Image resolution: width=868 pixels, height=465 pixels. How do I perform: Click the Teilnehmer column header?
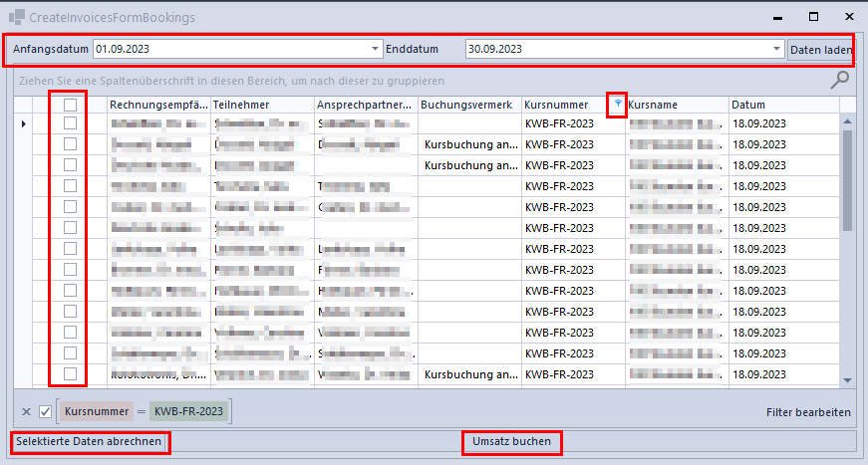point(259,105)
